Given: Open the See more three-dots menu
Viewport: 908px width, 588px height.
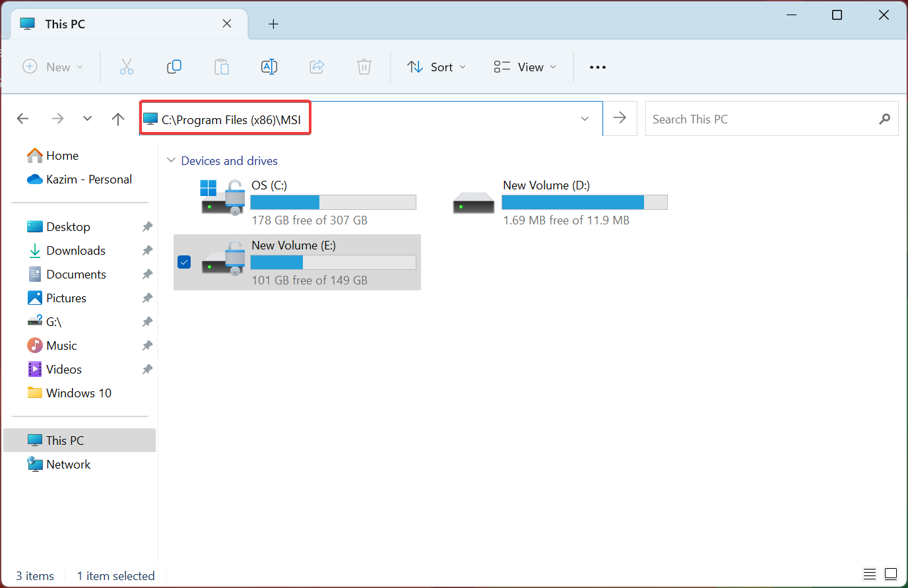Looking at the screenshot, I should point(598,67).
